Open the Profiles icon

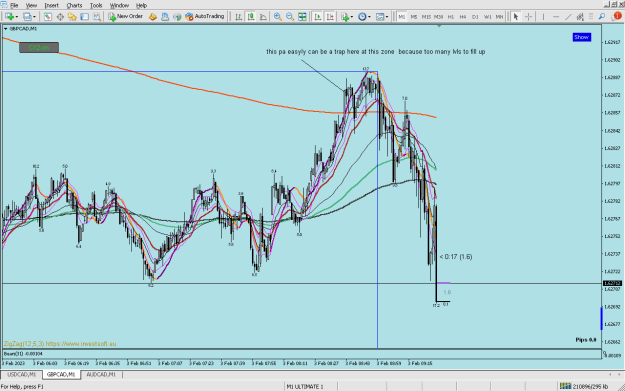27,17
